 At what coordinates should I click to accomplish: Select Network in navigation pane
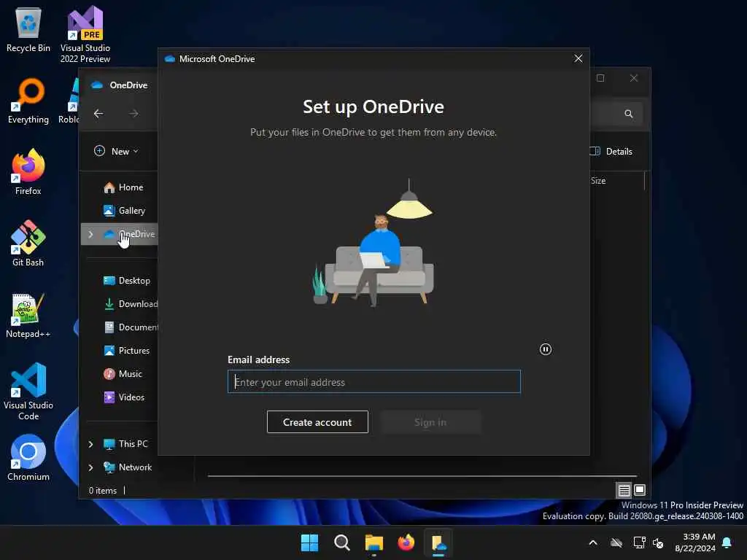point(127,467)
